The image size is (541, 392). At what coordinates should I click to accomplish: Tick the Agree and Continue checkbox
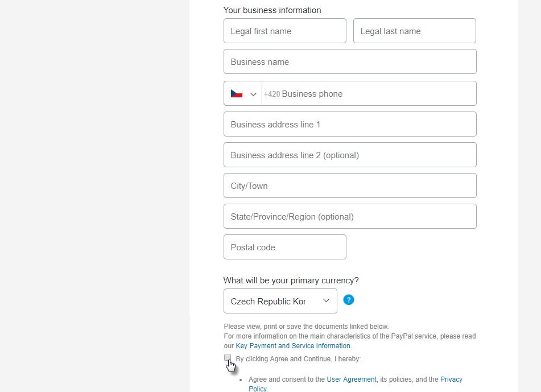tap(228, 357)
